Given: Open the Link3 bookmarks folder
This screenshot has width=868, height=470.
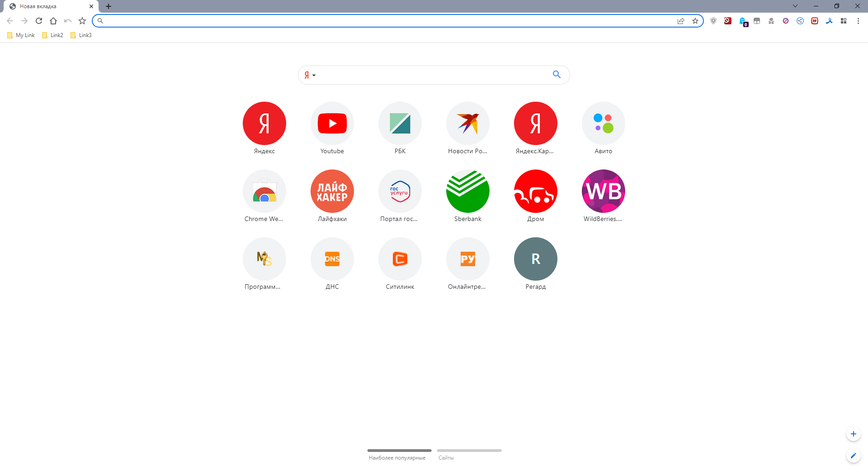Looking at the screenshot, I should 81,35.
